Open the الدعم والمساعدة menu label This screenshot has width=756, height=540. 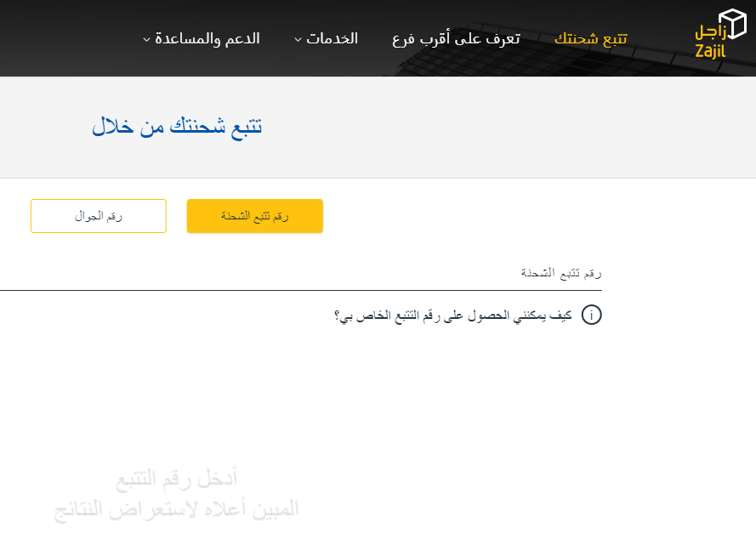tap(207, 38)
